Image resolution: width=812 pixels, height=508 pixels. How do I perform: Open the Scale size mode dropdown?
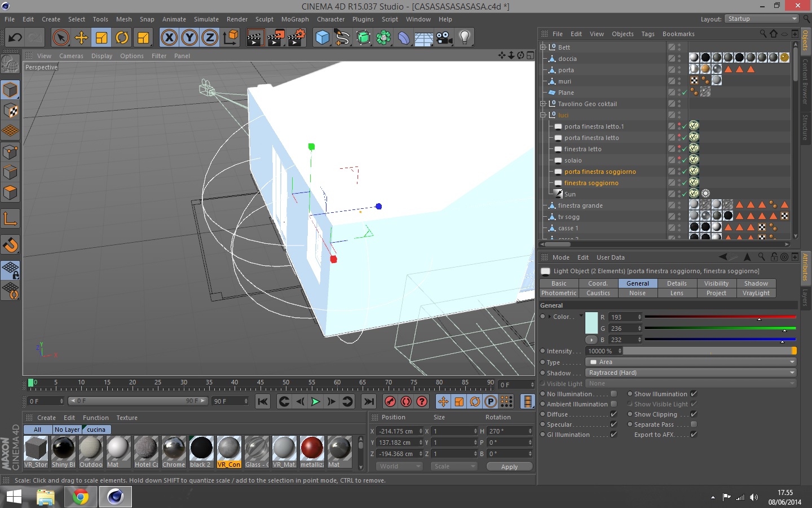(454, 466)
